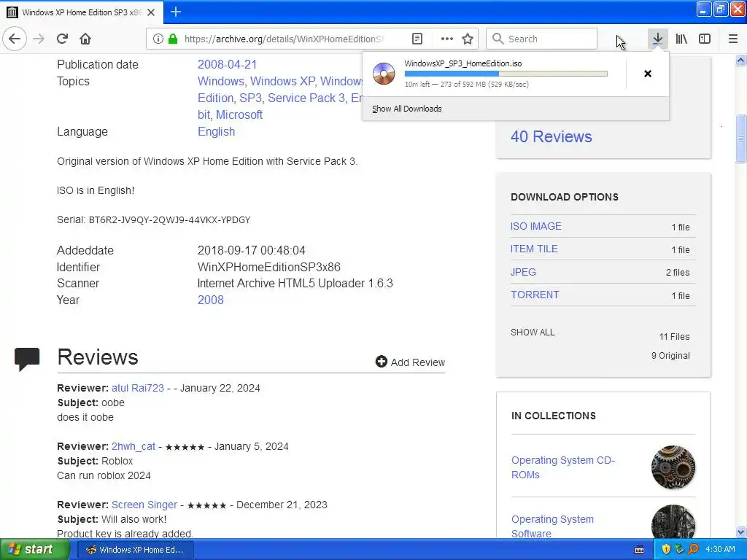
Task: Show site information icon in address bar
Action: (158, 39)
